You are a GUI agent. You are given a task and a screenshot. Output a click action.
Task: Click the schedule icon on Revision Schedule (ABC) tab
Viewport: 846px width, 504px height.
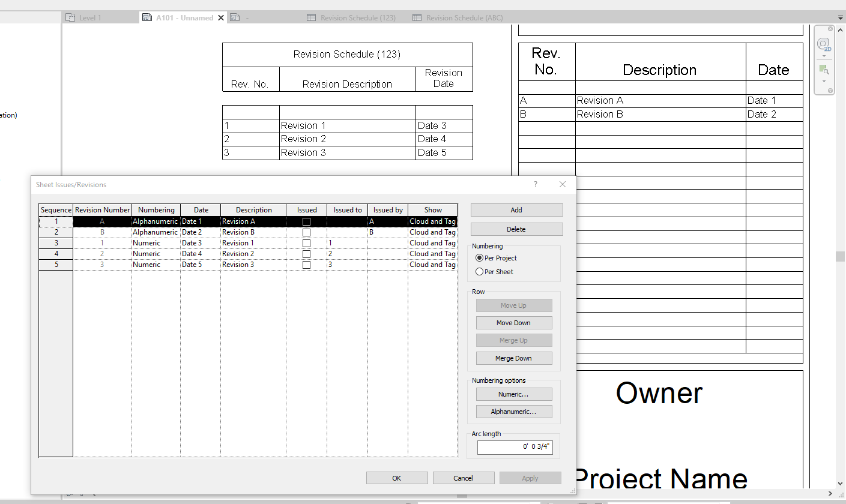(x=417, y=17)
